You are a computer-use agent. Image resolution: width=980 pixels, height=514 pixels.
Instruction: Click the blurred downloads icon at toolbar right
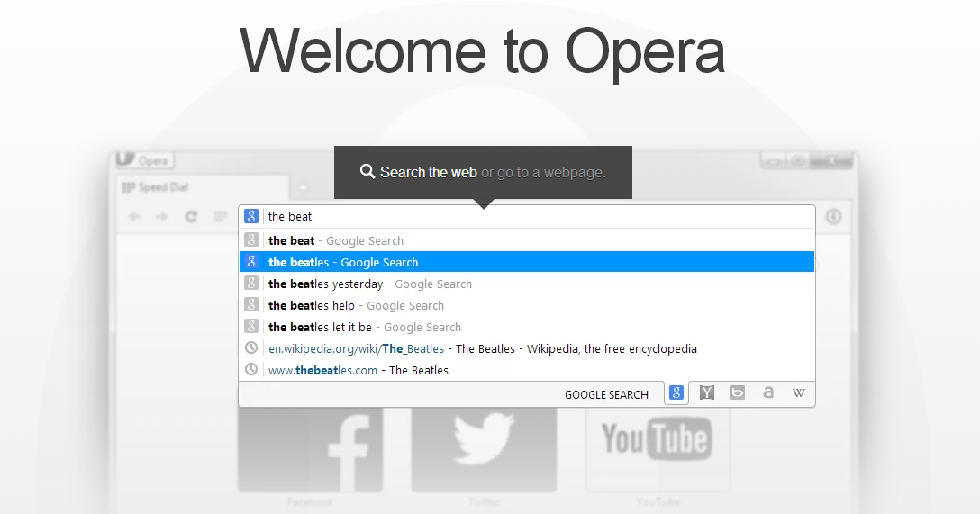(x=833, y=217)
